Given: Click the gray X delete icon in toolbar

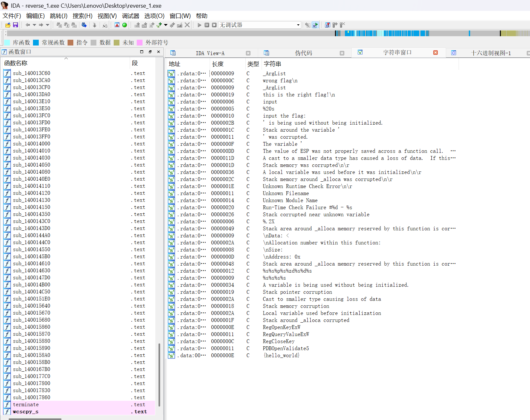Looking at the screenshot, I should coord(187,25).
